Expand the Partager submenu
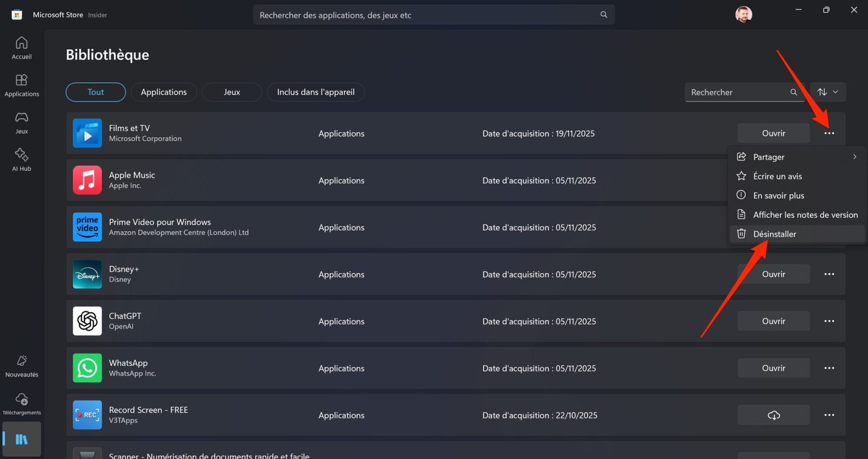Image resolution: width=868 pixels, height=459 pixels. point(796,157)
